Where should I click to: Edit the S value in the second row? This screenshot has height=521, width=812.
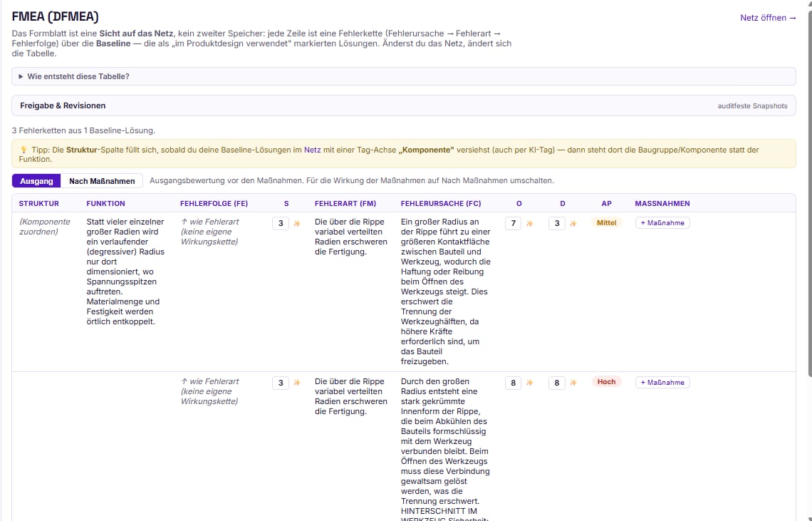(x=281, y=383)
